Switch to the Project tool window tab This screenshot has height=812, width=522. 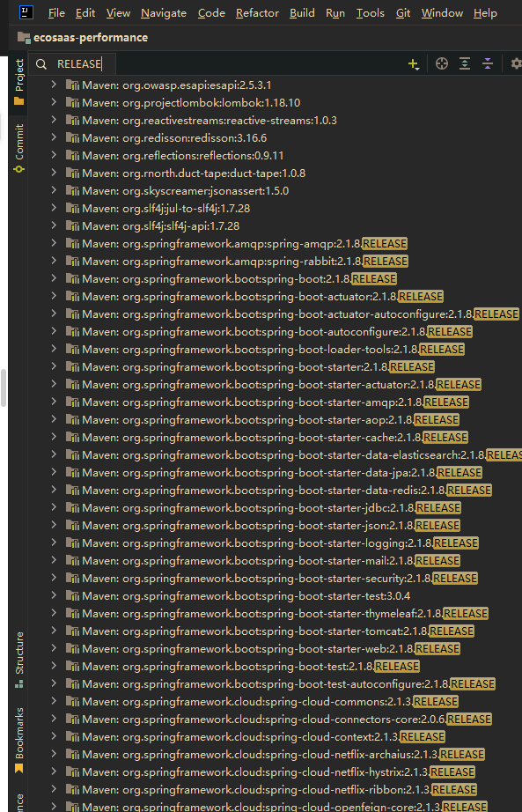pos(19,82)
